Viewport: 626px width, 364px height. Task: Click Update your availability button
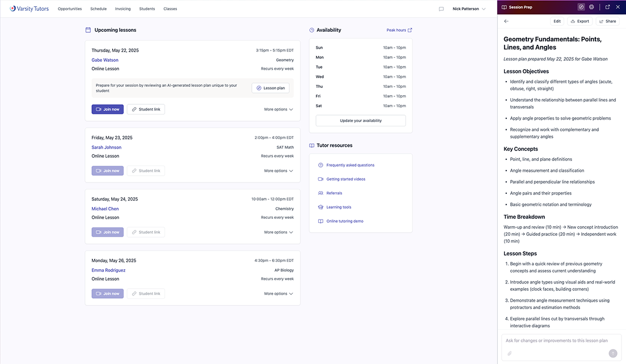pos(361,121)
